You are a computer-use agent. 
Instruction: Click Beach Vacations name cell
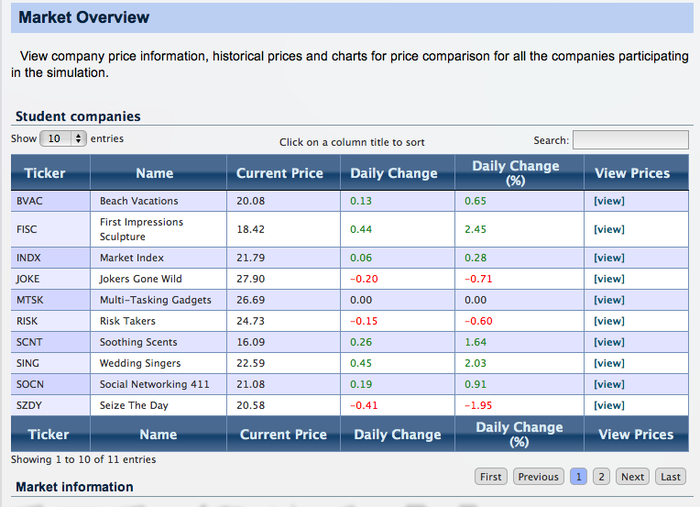tap(158, 201)
